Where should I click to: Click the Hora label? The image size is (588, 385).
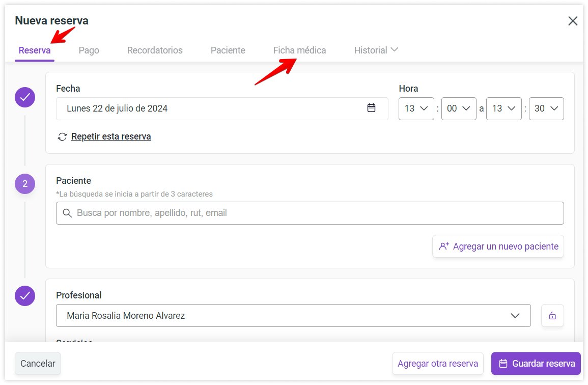click(408, 89)
